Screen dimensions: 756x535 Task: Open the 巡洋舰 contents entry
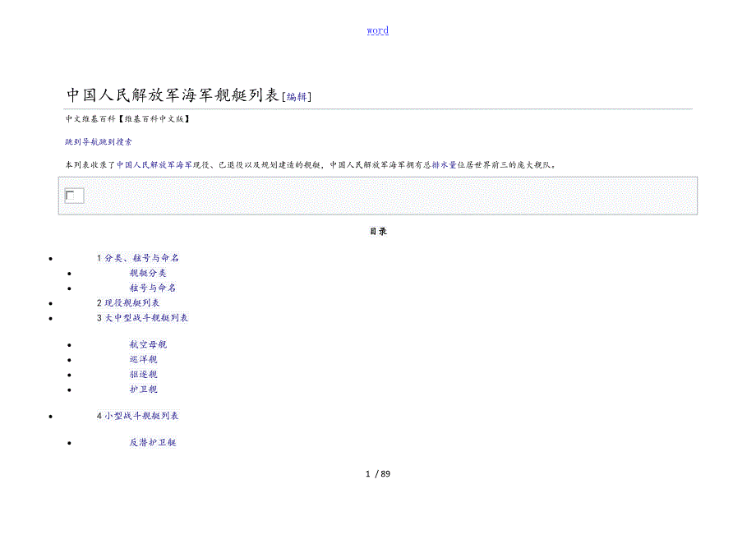[143, 360]
